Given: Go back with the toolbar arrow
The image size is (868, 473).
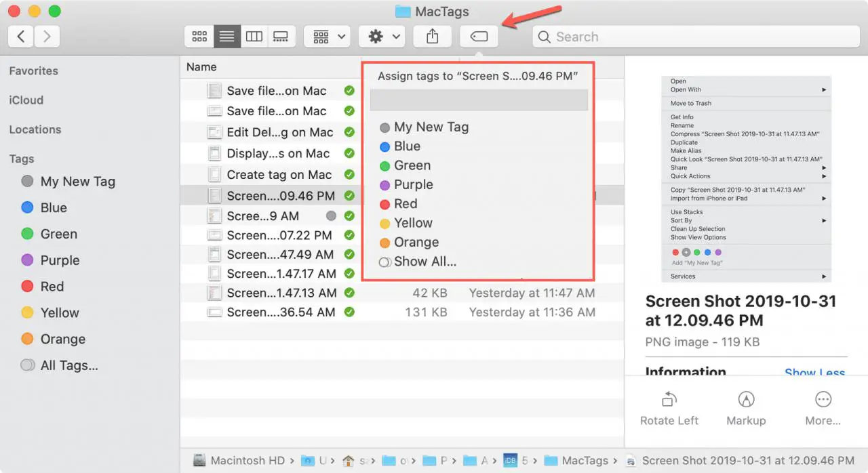Looking at the screenshot, I should coord(21,37).
